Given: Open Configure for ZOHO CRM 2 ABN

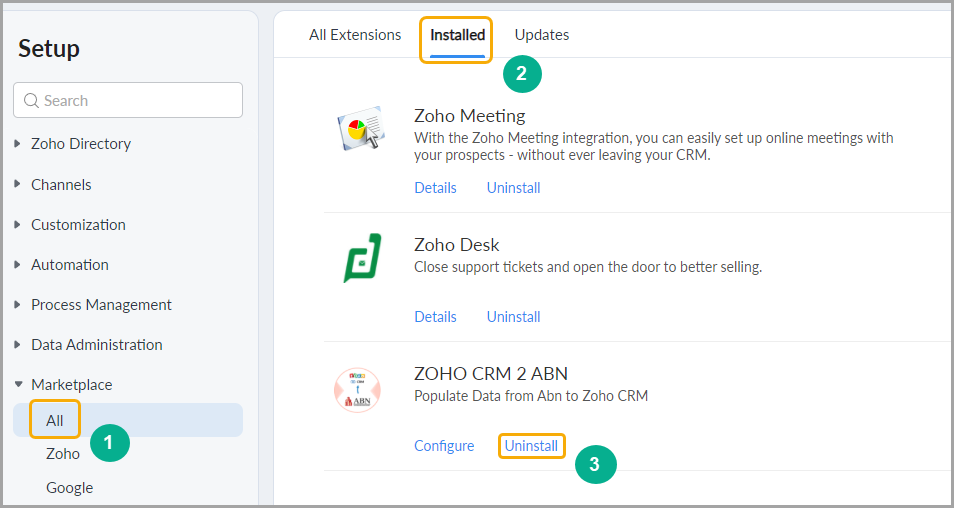Looking at the screenshot, I should pyautogui.click(x=444, y=446).
